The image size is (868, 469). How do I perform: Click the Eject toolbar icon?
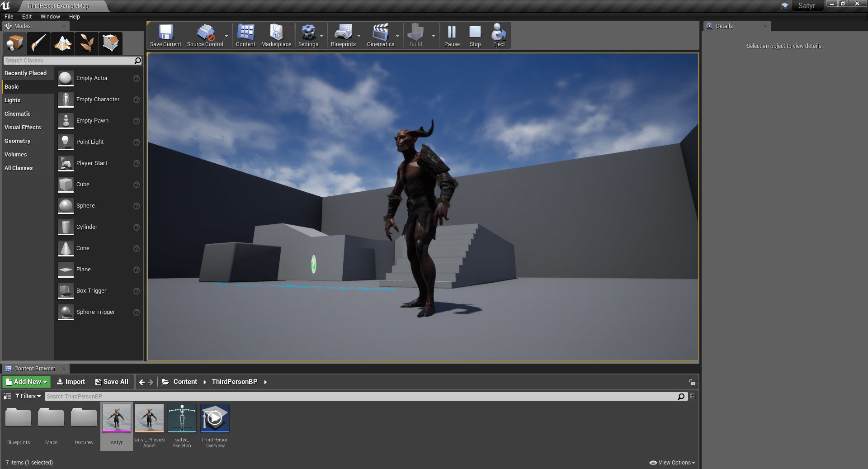point(499,33)
